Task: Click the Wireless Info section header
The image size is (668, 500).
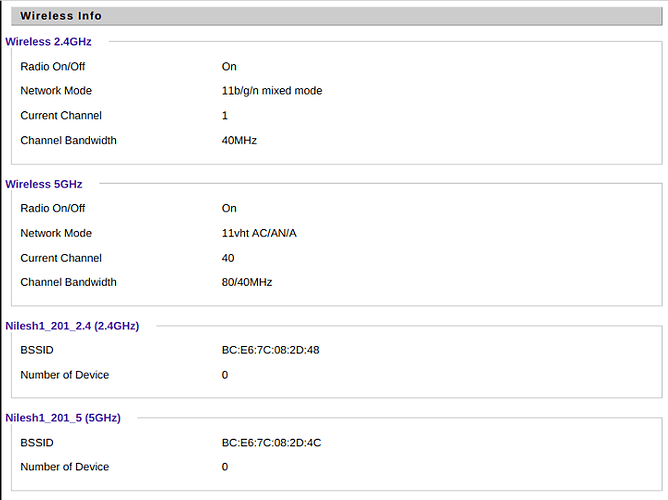Action: pyautogui.click(x=61, y=16)
